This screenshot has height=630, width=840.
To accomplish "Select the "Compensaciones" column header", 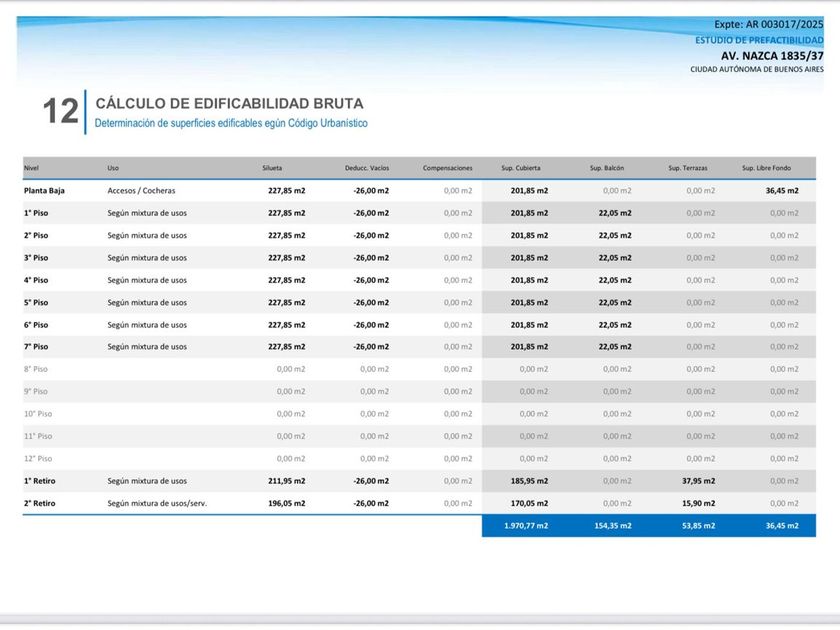I will pos(447,168).
